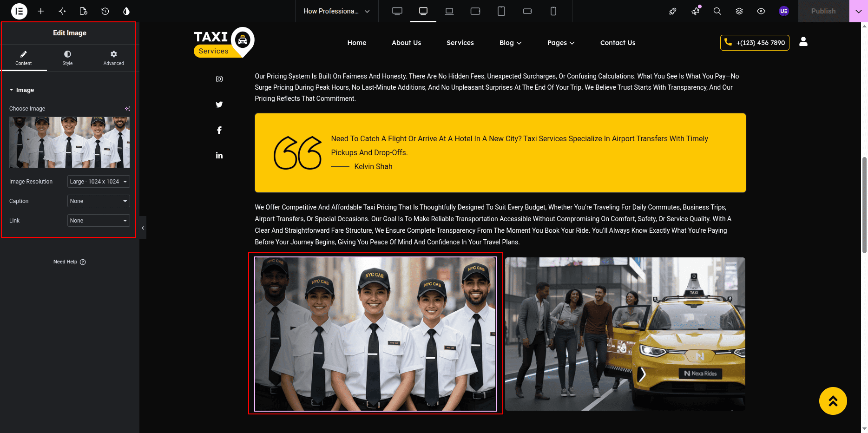868x433 pixels.
Task: Collapse the editor panel with arrow handle
Action: (143, 228)
